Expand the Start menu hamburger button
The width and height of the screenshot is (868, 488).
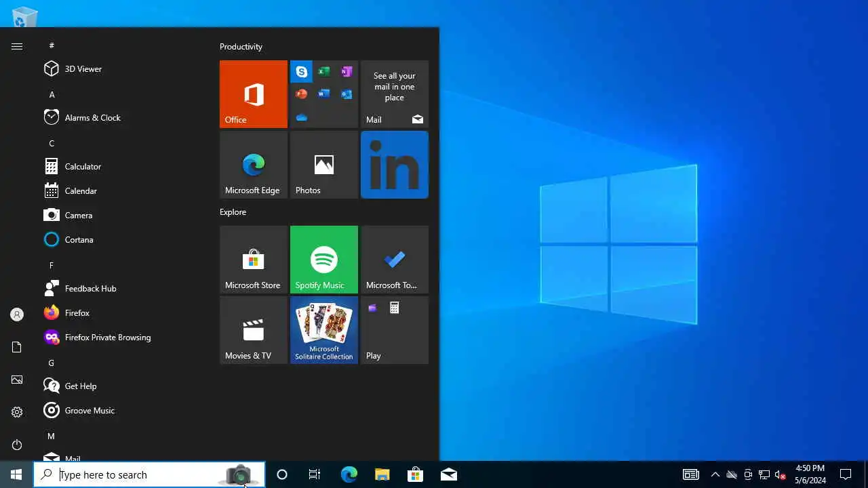pos(17,46)
